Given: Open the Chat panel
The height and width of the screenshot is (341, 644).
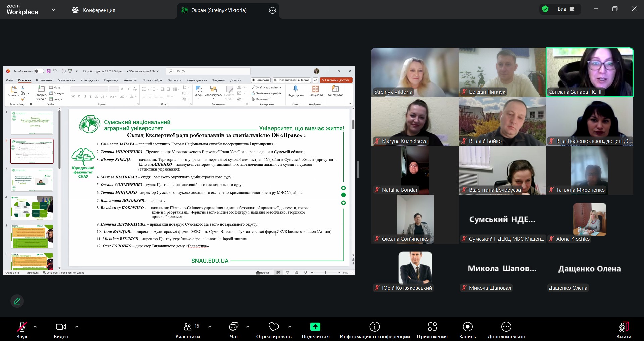Looking at the screenshot, I should pos(234,330).
